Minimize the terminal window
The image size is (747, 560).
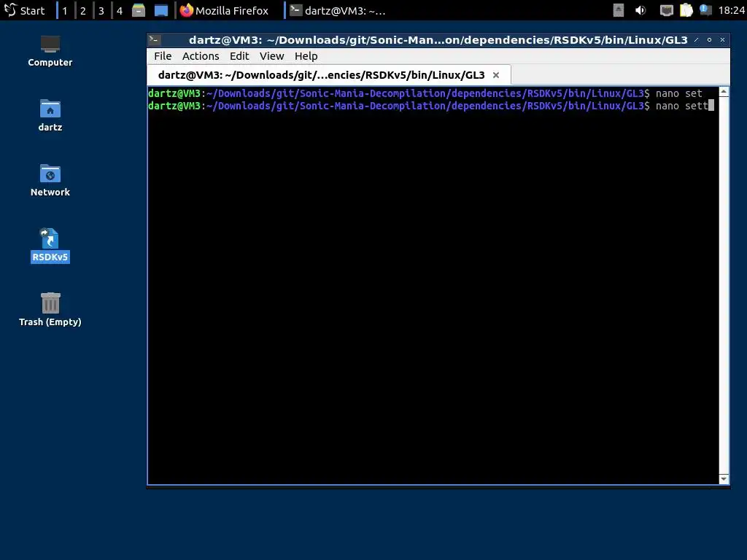(697, 40)
